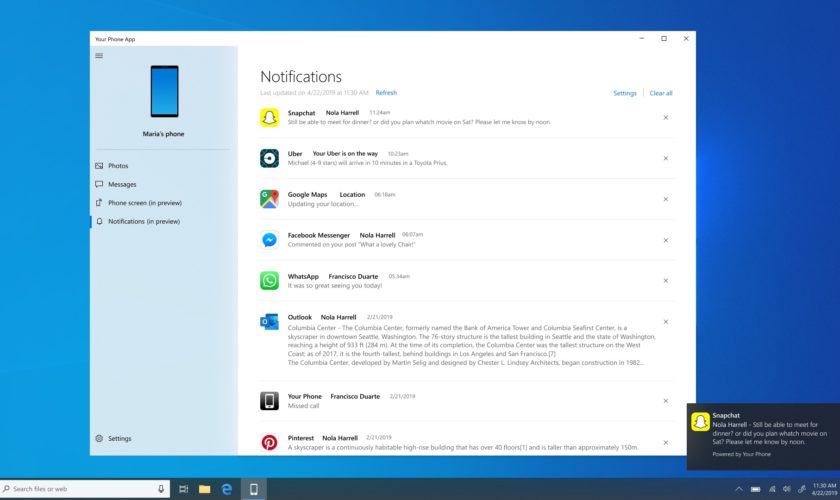Viewport: 840px width, 500px height.
Task: Click the taskbar search box
Action: [x=85, y=489]
